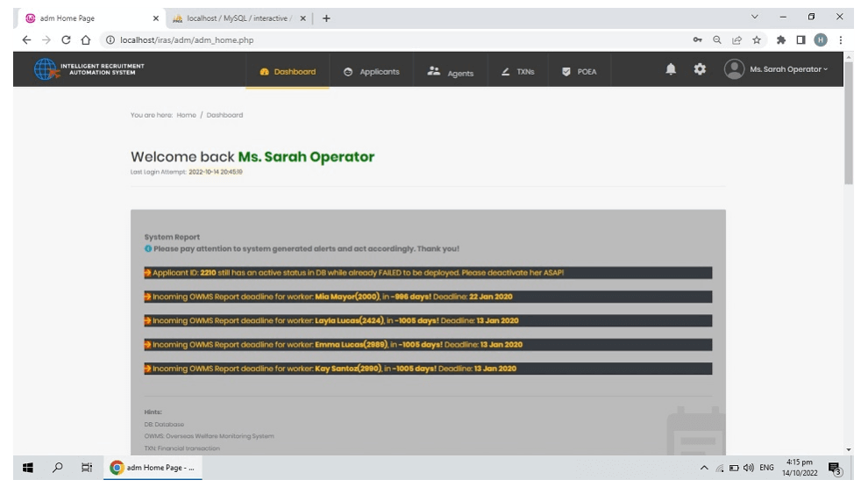This screenshot has height=487, width=868.
Task: Click the user avatar icon
Action: [734, 69]
